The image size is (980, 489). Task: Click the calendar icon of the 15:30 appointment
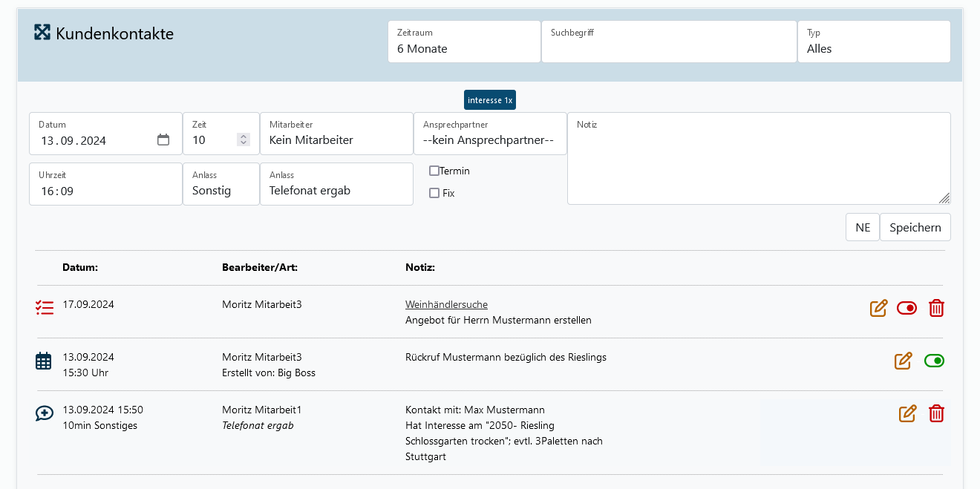44,361
